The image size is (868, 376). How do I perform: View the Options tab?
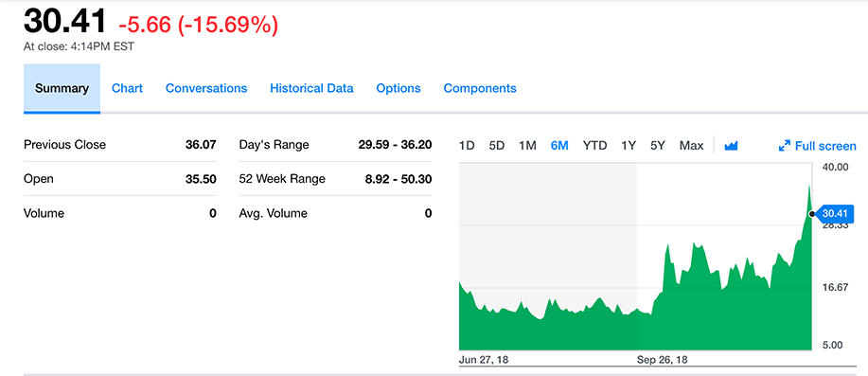point(399,88)
